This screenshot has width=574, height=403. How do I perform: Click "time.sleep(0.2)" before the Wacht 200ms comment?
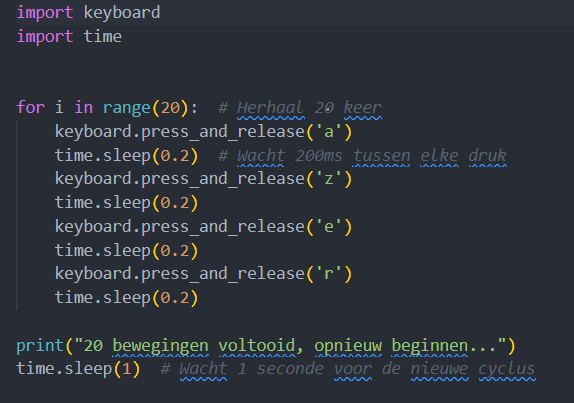pos(127,156)
